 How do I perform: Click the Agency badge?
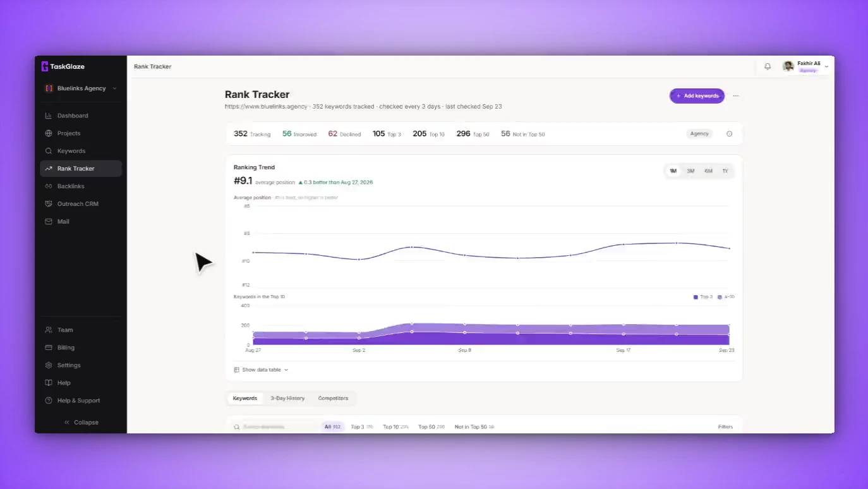coord(699,134)
